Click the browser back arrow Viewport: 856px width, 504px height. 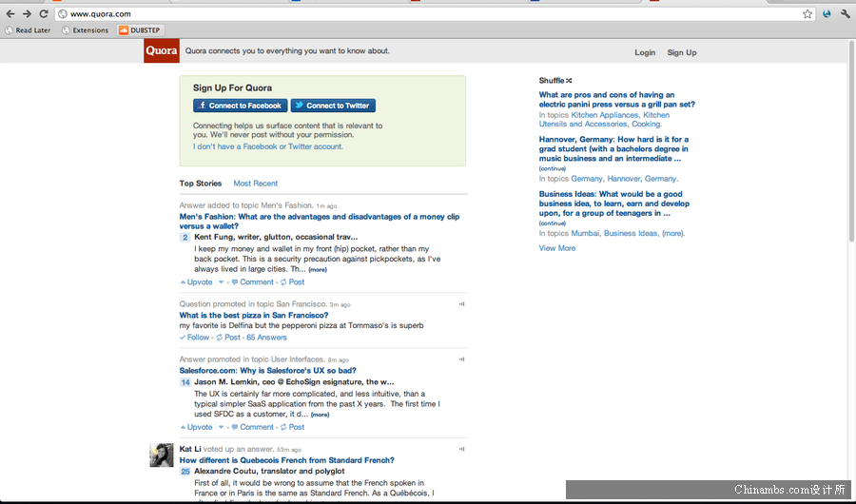tap(10, 14)
